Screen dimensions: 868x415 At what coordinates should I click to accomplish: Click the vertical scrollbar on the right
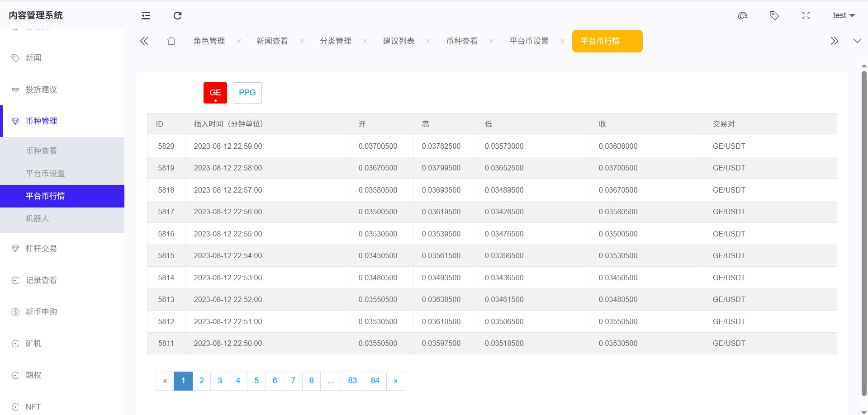(863, 226)
